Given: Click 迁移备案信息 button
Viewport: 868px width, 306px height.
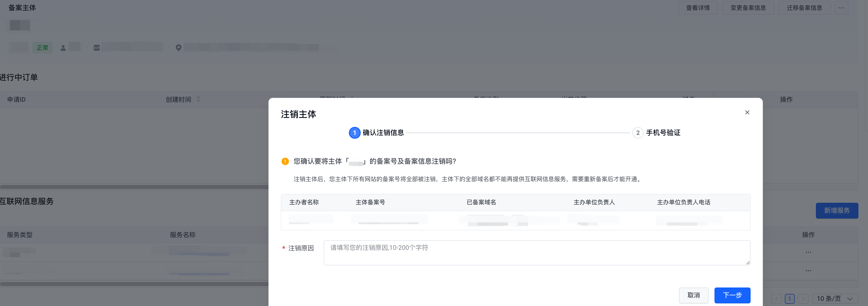Looking at the screenshot, I should 804,8.
